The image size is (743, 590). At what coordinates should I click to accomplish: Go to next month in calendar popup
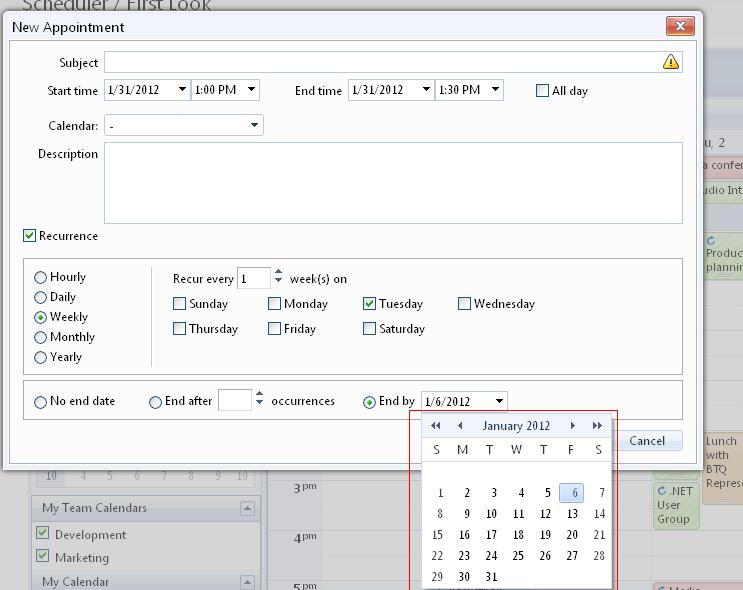[572, 426]
